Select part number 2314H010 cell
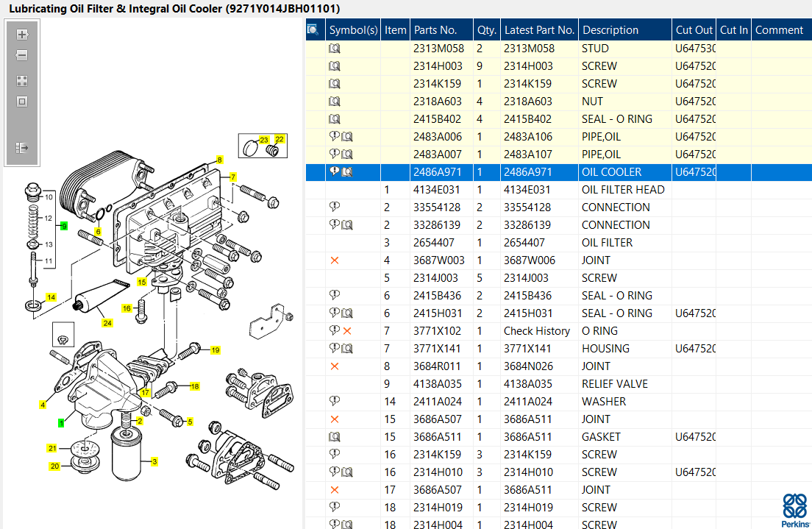Screen dimensions: 812x529 coord(442,472)
